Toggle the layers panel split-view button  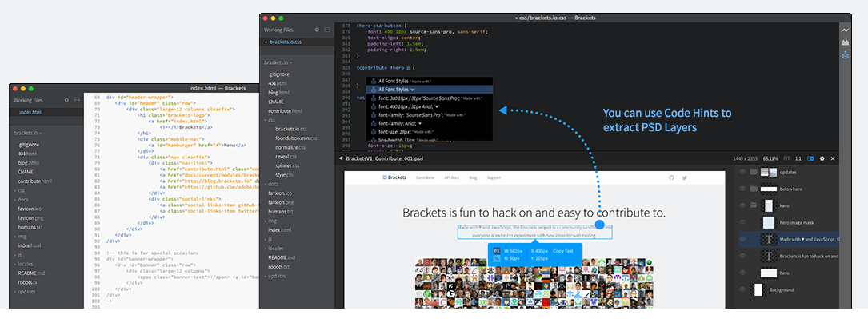pyautogui.click(x=810, y=158)
